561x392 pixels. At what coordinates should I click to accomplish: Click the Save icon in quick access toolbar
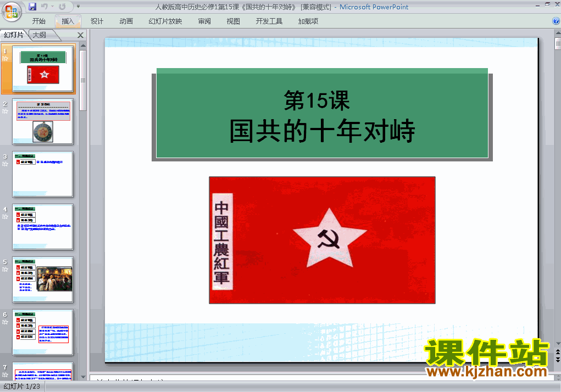[32, 7]
